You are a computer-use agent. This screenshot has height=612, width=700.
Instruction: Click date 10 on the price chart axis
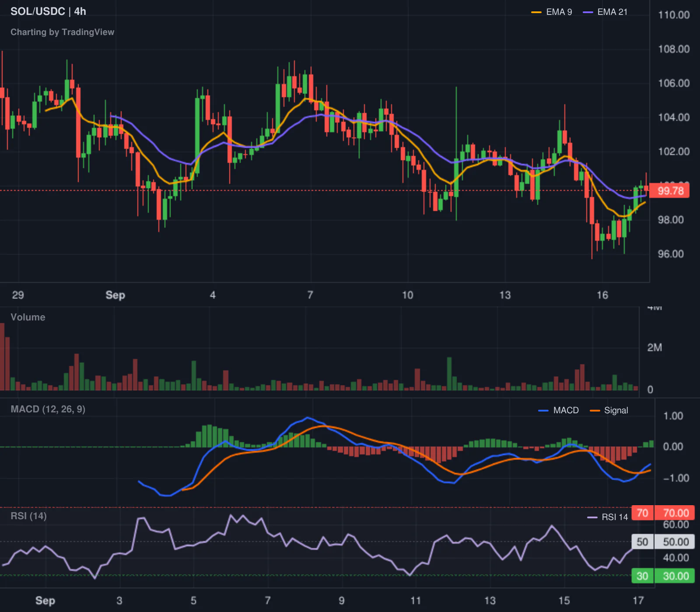[x=407, y=295]
